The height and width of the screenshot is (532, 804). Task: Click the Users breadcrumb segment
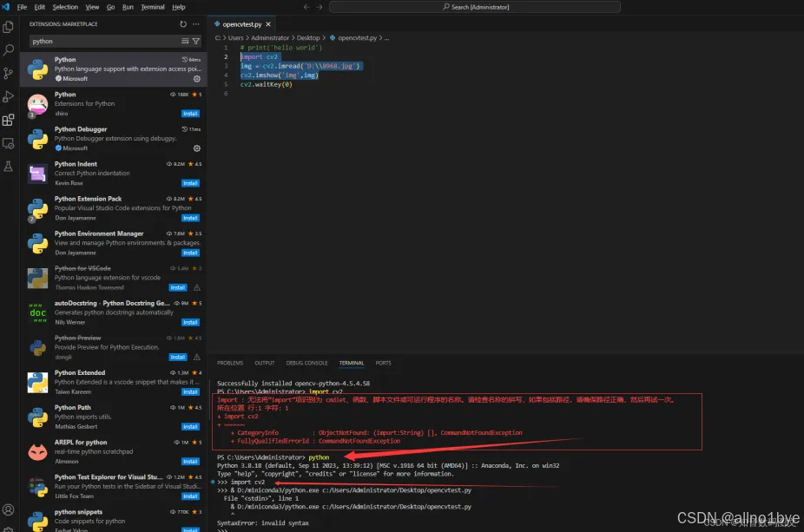point(235,38)
